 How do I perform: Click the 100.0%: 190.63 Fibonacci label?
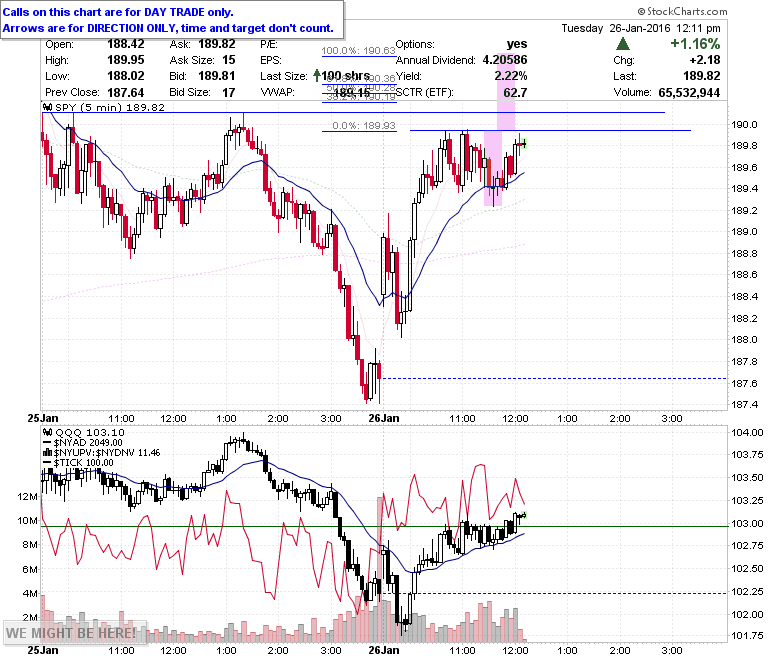(x=358, y=50)
